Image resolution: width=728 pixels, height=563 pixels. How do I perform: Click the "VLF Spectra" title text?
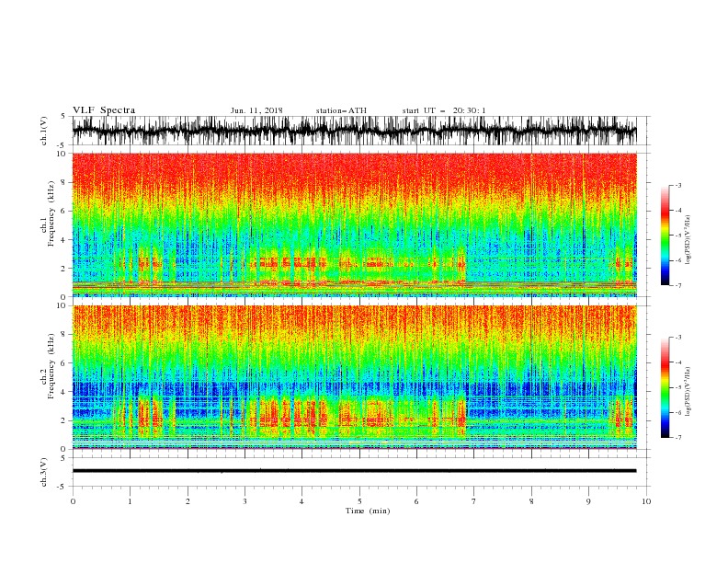(104, 110)
